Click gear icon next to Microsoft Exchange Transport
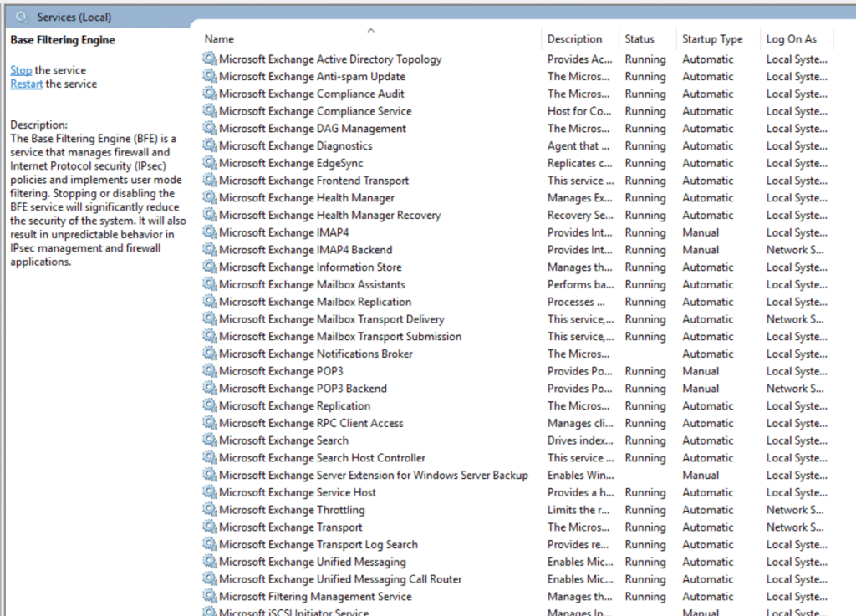The image size is (856, 616). pos(209,527)
